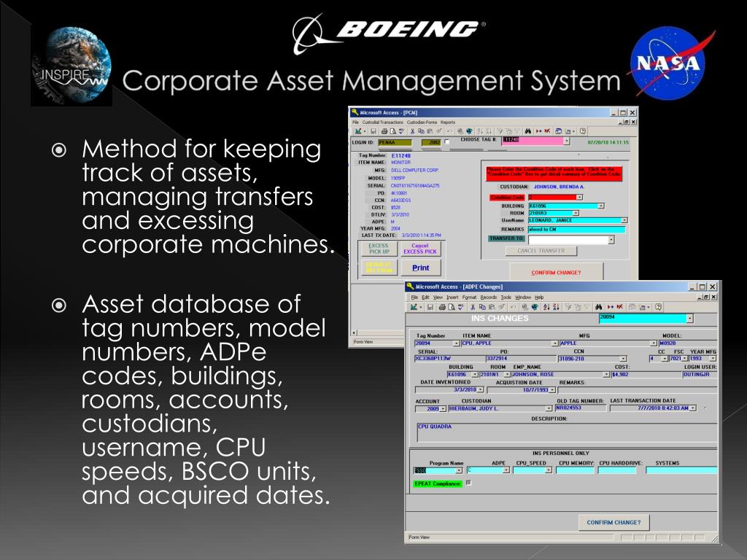Click the View design icon in PCM window toolbar

tap(357, 131)
